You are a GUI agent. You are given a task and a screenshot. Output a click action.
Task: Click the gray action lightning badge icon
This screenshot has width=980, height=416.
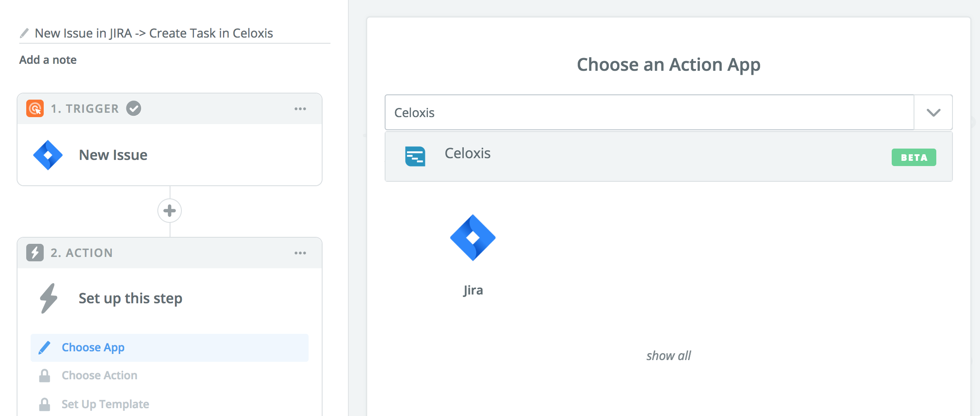pyautogui.click(x=35, y=253)
